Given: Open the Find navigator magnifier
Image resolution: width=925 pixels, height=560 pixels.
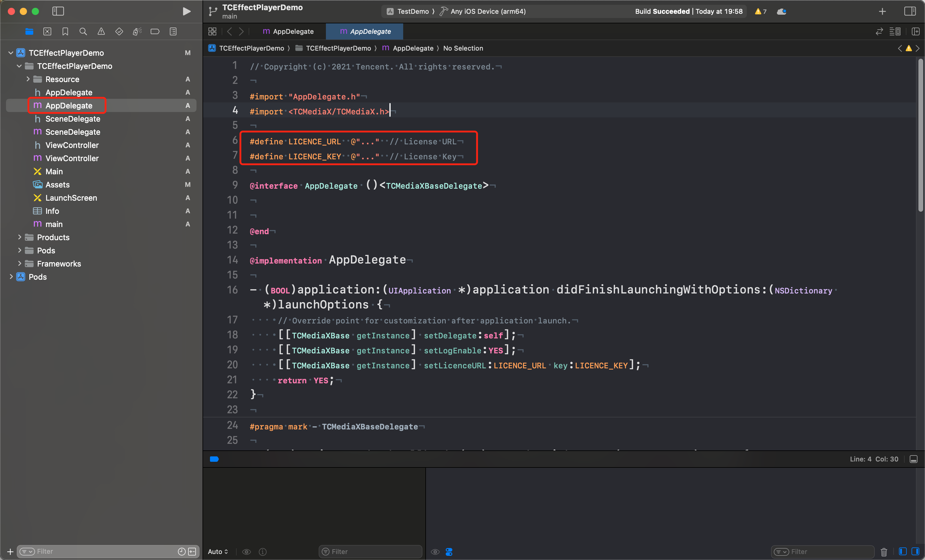Looking at the screenshot, I should coord(83,31).
